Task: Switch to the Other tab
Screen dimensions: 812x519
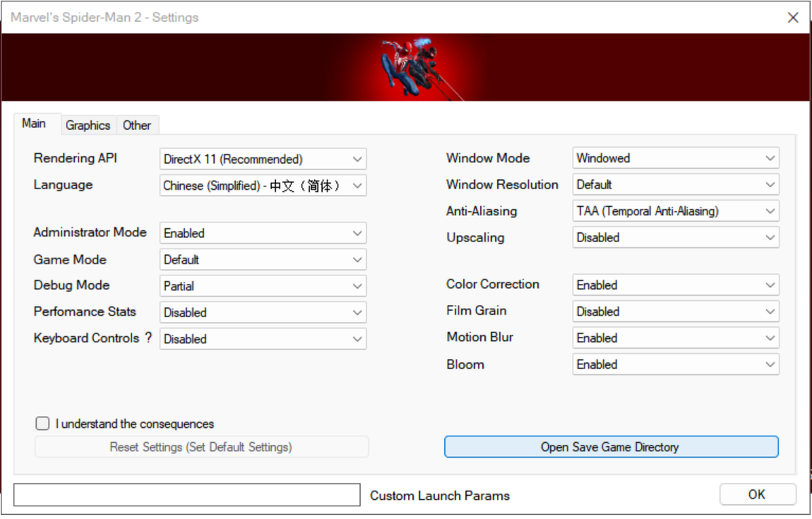Action: coord(137,126)
